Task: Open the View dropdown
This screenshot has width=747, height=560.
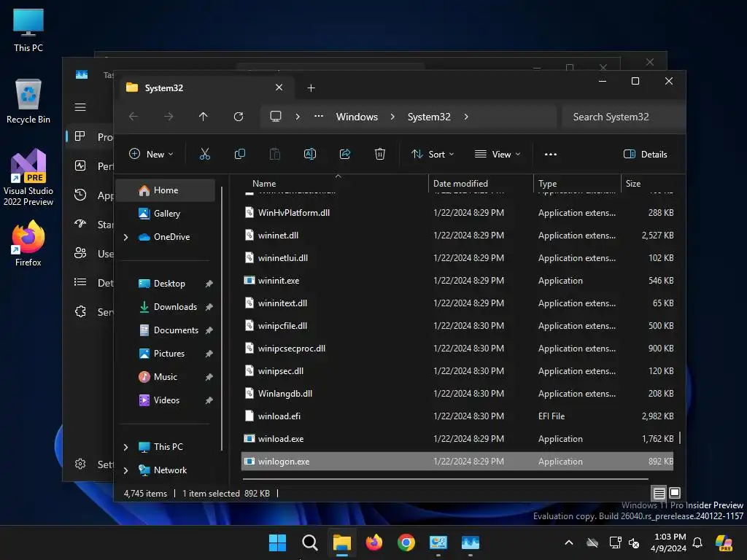Action: (x=498, y=155)
